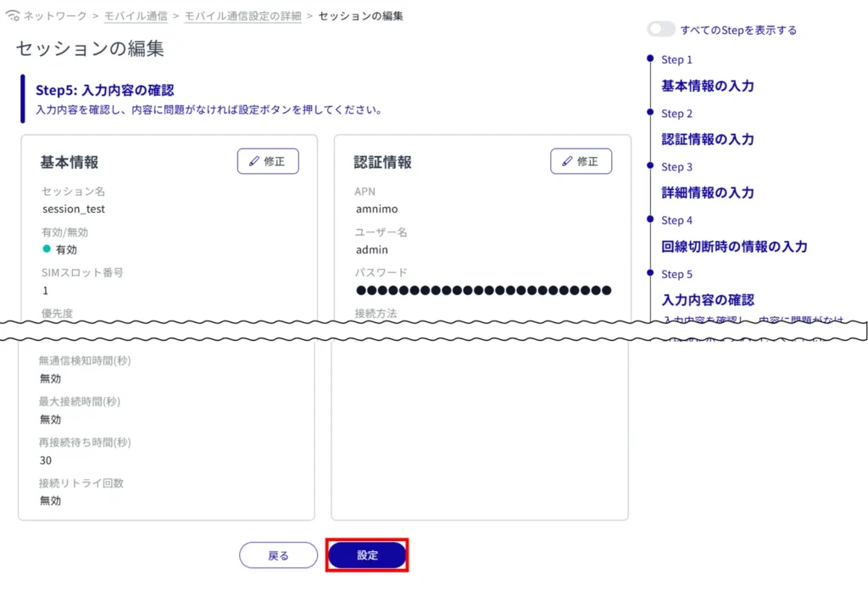Screen dimensions: 868x597
Task: Select 入力内容の確認 step heading
Action: pos(707,299)
